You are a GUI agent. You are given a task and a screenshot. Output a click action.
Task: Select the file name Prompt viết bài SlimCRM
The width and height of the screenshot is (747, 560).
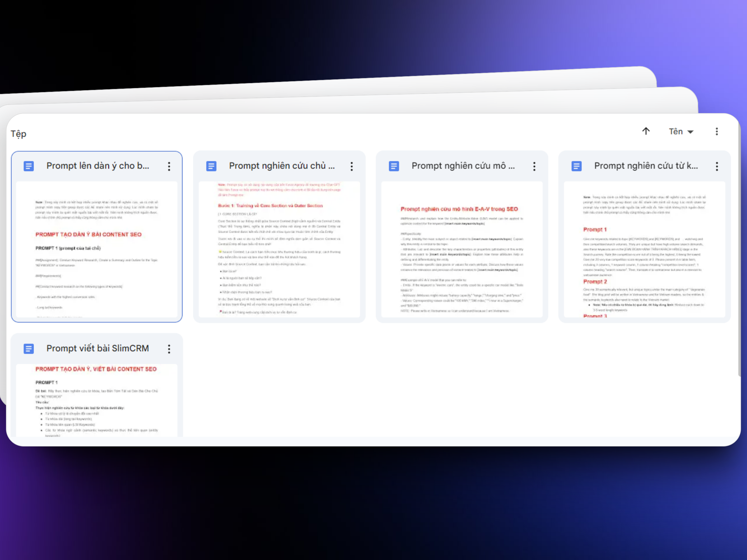(x=98, y=348)
